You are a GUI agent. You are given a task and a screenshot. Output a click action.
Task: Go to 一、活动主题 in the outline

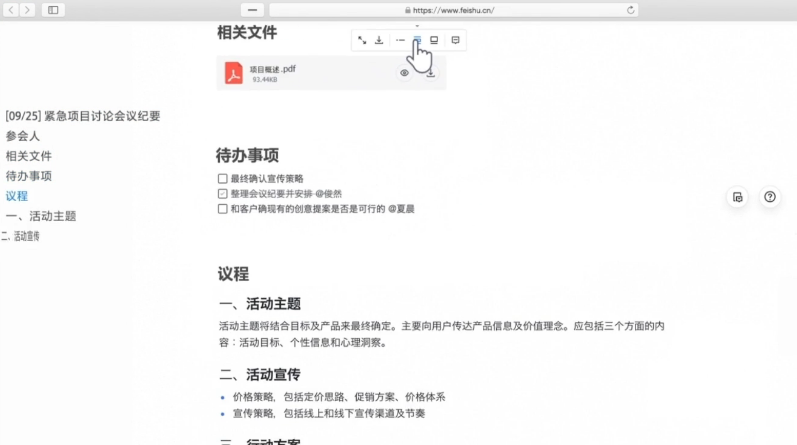[x=40, y=216]
